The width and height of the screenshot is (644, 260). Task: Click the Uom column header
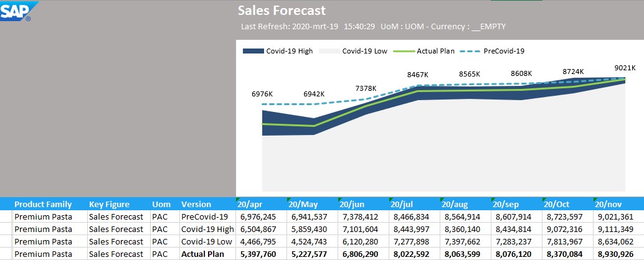coord(164,204)
